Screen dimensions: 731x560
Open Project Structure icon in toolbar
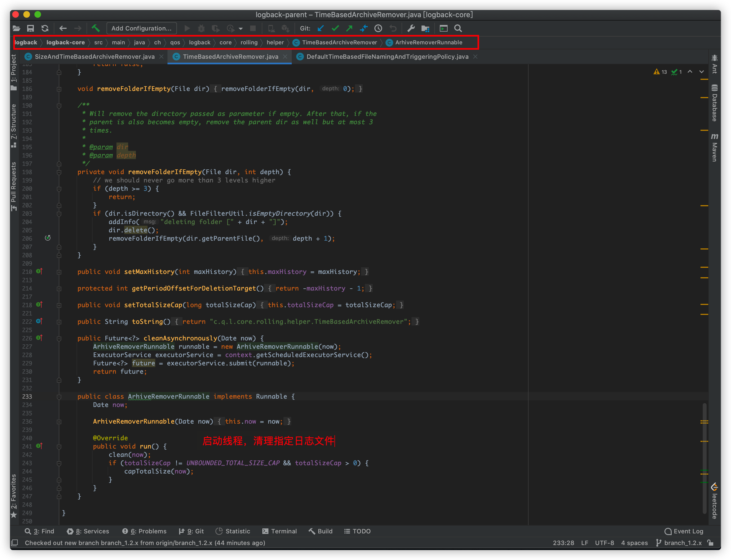425,28
